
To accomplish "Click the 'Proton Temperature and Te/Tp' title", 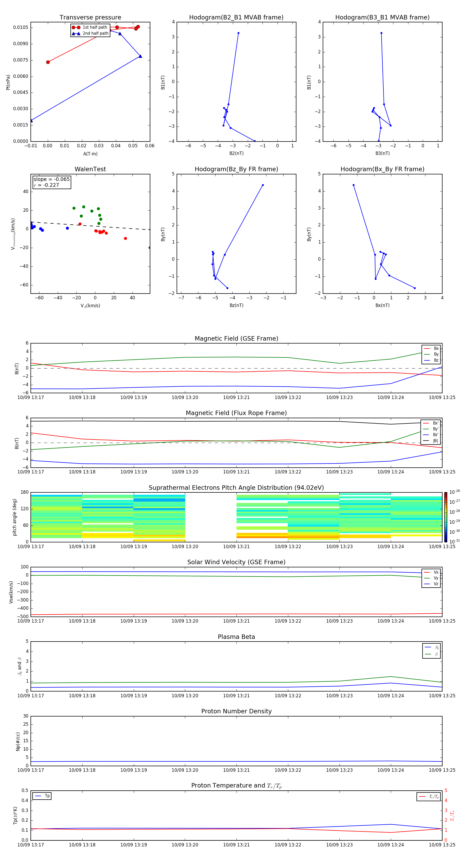I will click(236, 786).
